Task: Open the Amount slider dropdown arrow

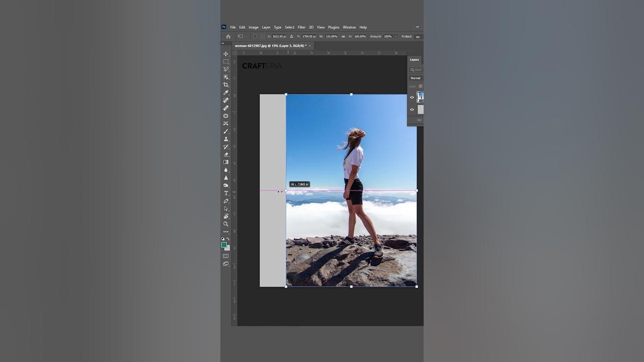Action: click(395, 36)
